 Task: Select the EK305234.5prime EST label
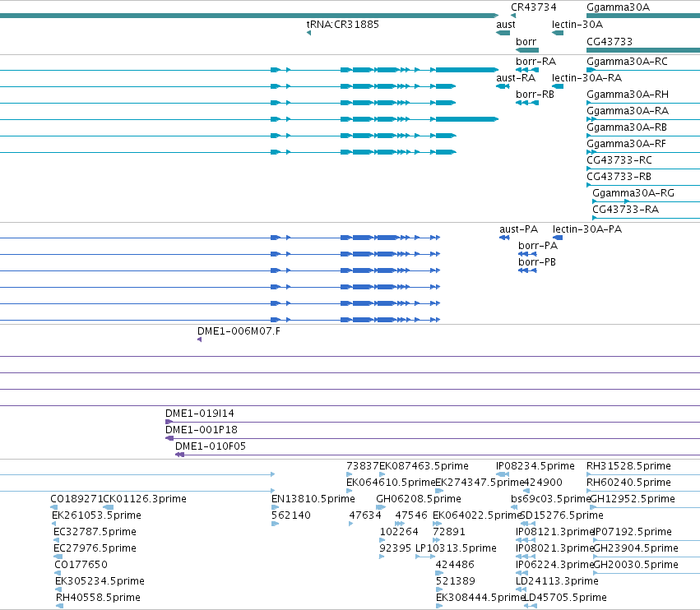pyautogui.click(x=100, y=582)
